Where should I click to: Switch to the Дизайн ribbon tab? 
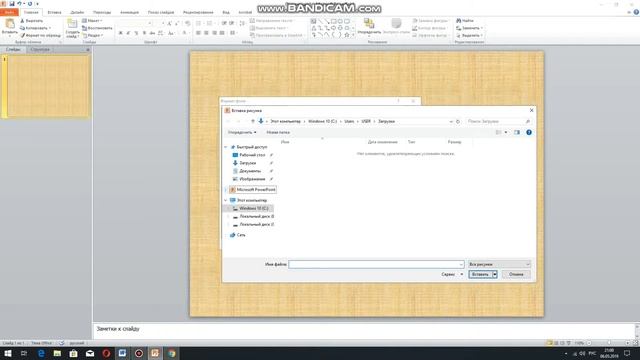(77, 12)
